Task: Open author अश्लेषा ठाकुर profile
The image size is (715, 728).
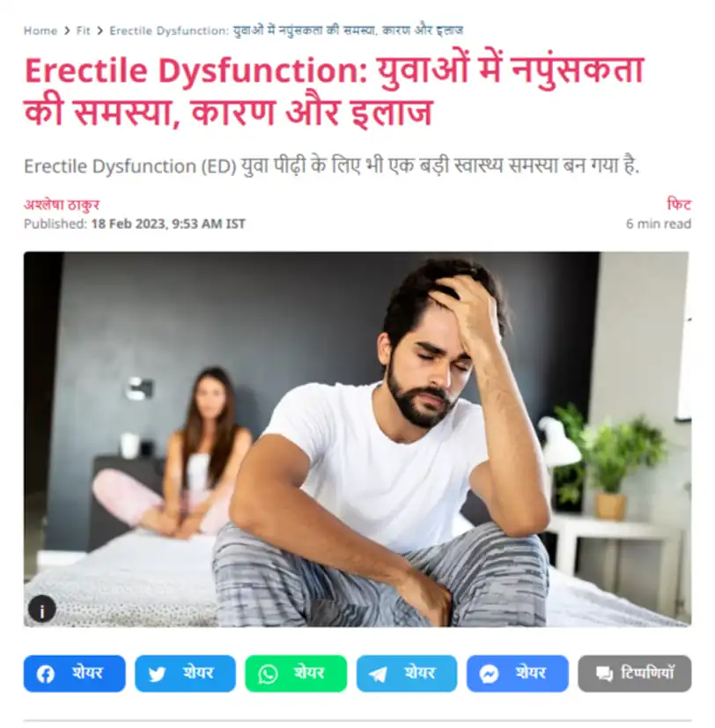Action: 62,205
